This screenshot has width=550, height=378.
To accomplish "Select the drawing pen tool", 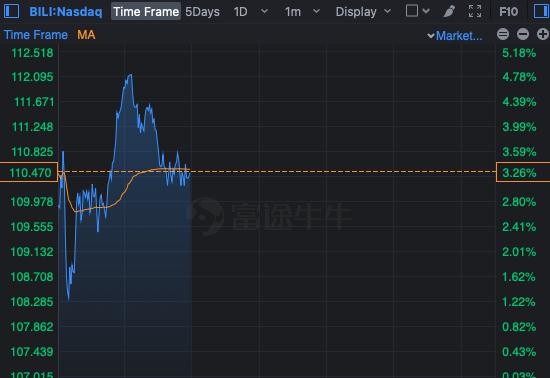I will pos(449,11).
